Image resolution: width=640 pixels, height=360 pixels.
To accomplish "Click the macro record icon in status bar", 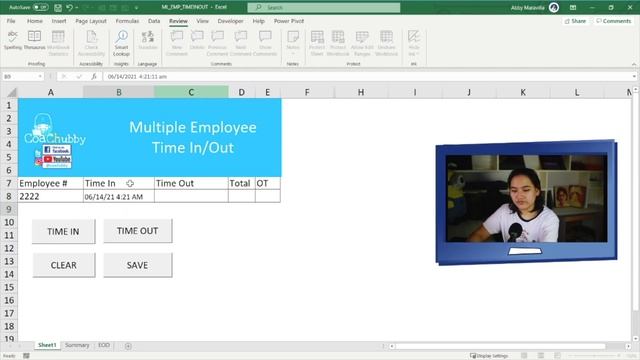I will click(26, 356).
